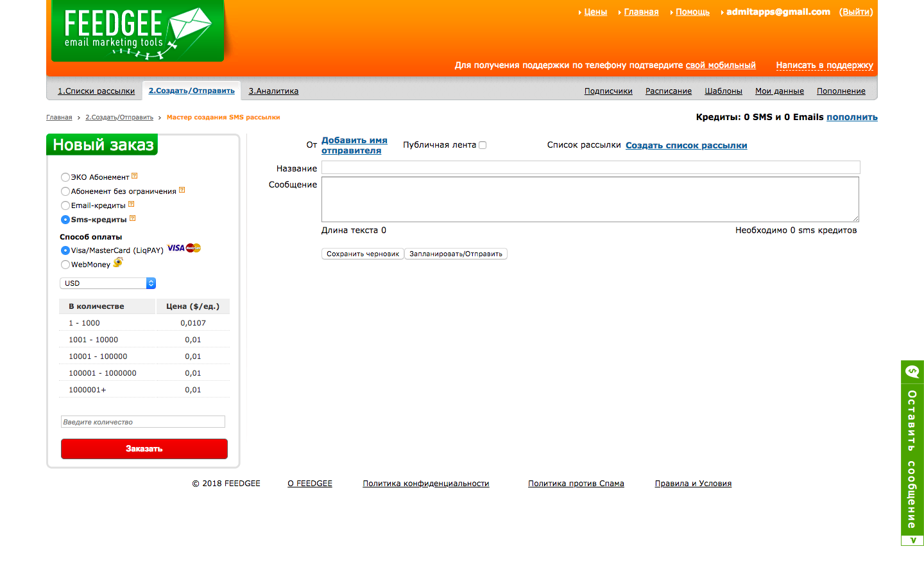Open the USD currency dropdown

pyautogui.click(x=108, y=283)
